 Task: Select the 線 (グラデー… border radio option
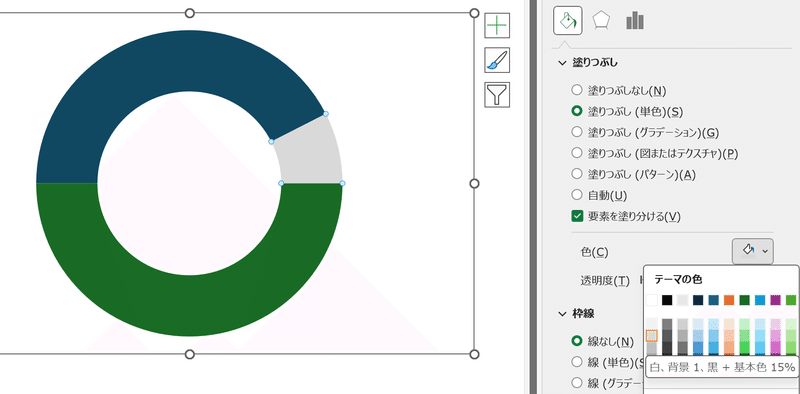(x=577, y=382)
